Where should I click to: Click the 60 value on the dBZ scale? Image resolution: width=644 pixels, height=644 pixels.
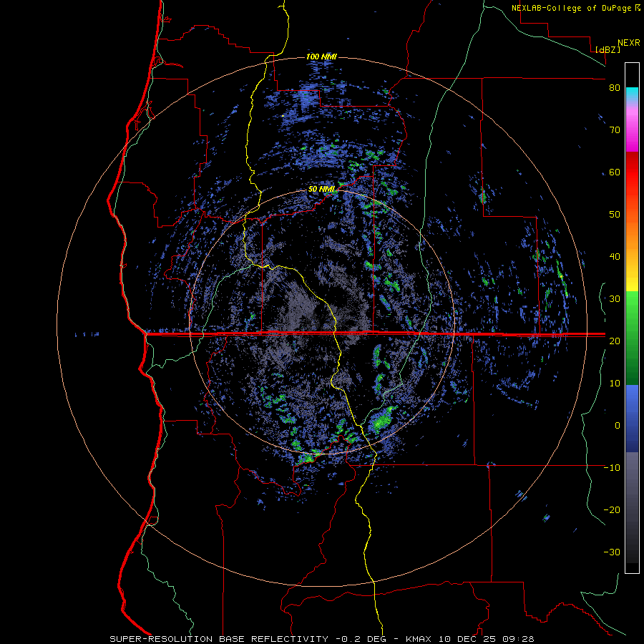(x=615, y=172)
